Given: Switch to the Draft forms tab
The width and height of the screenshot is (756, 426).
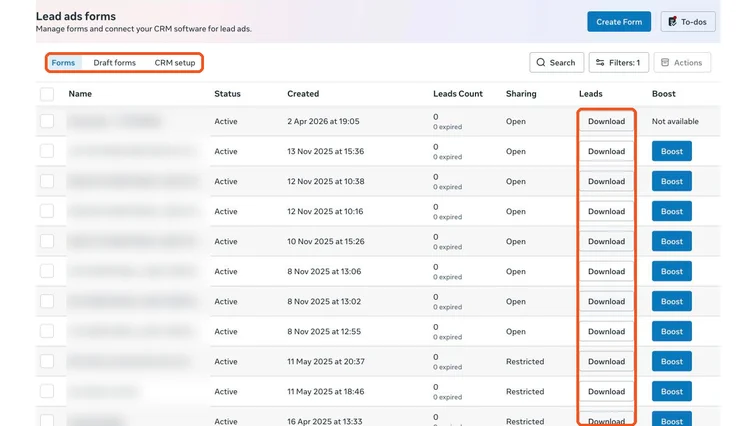Looking at the screenshot, I should click(114, 63).
